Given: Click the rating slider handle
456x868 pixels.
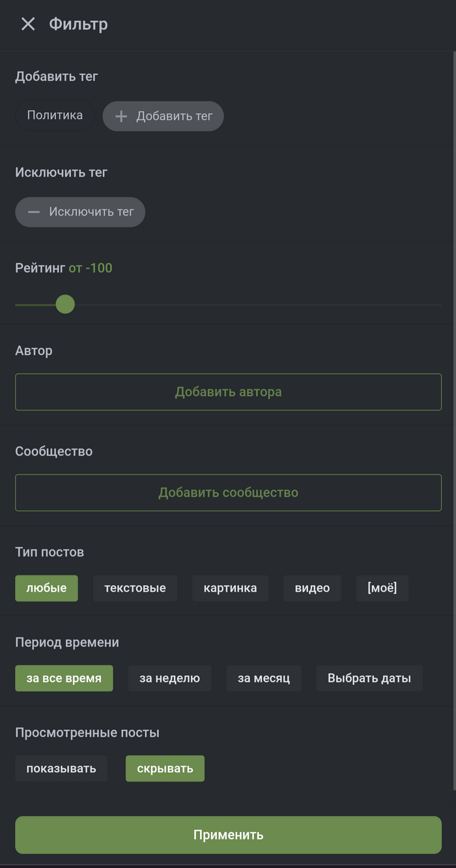Looking at the screenshot, I should pos(65,304).
